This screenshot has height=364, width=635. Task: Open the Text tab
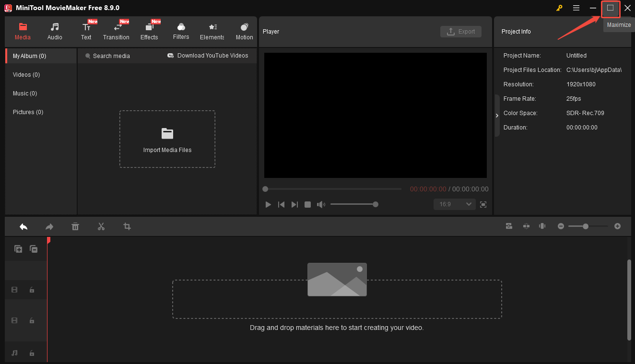pyautogui.click(x=86, y=32)
